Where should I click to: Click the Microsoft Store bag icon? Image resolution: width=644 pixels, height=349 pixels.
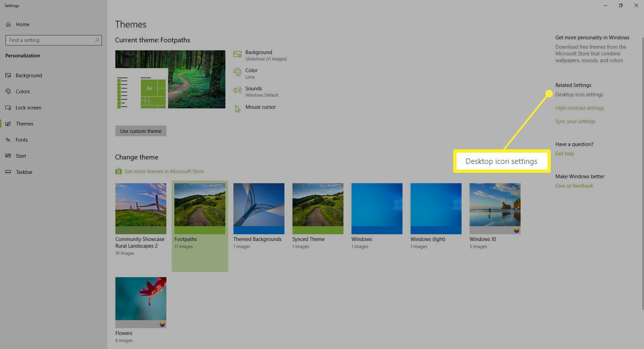tap(118, 171)
